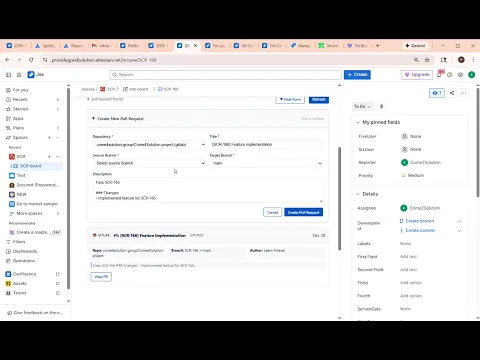Open the notifications bell icon
This screenshot has width=480, height=360.
439,75
